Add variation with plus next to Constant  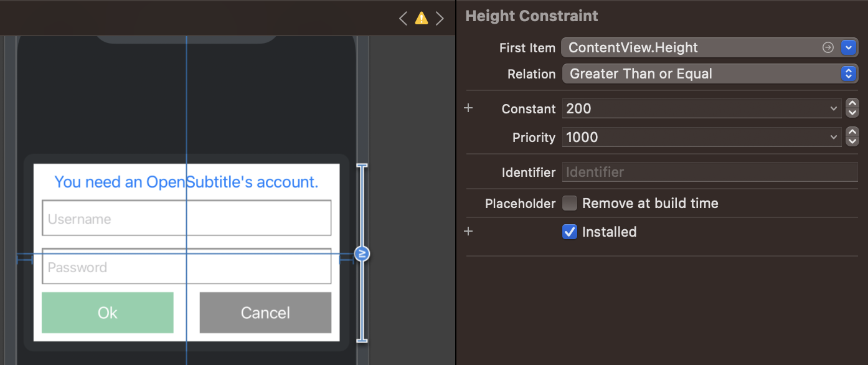pyautogui.click(x=469, y=108)
